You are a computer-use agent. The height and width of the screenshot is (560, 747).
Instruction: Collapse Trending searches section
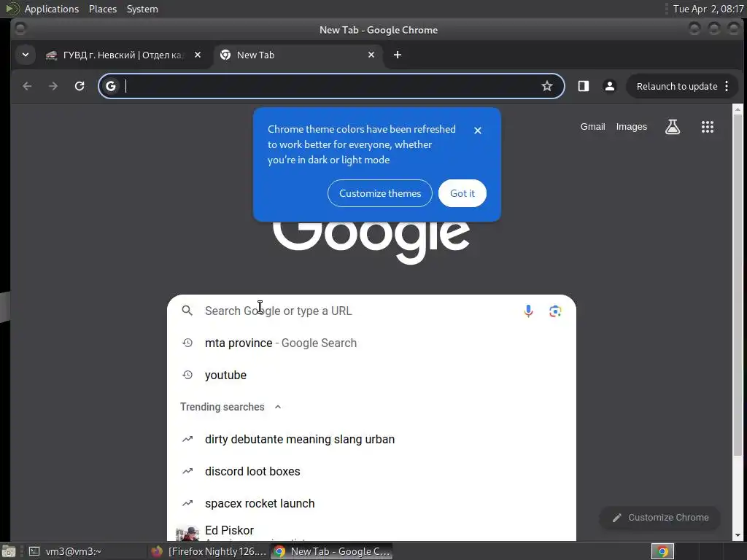tap(278, 407)
